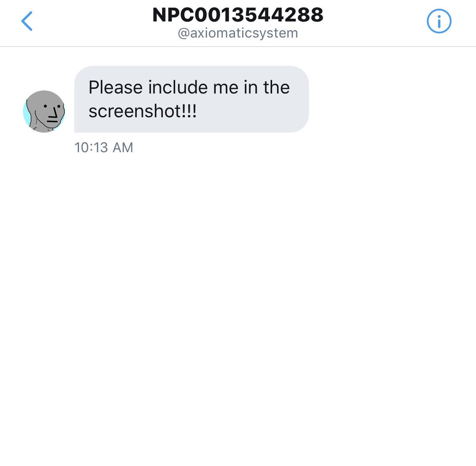Go back using the blue chevron arrow
Screen dimensions: 476x466
(x=27, y=21)
